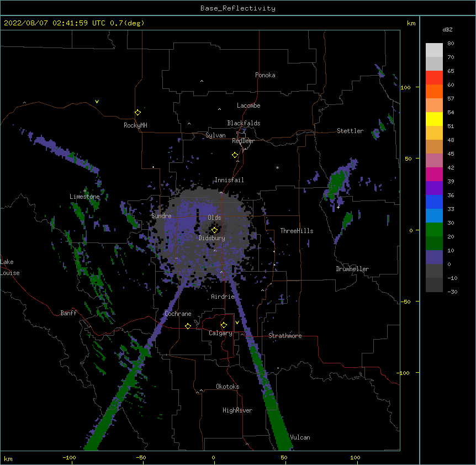Click the Lacombe city label
The width and height of the screenshot is (476, 465).
point(248,105)
